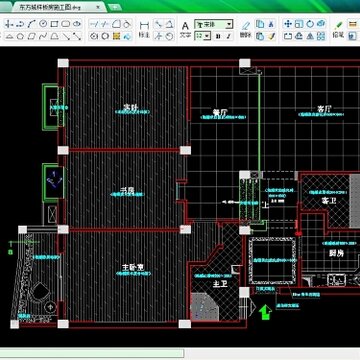Click the green entrance arrow in drawing
Viewport: 360px width, 360px height.
(x=265, y=312)
